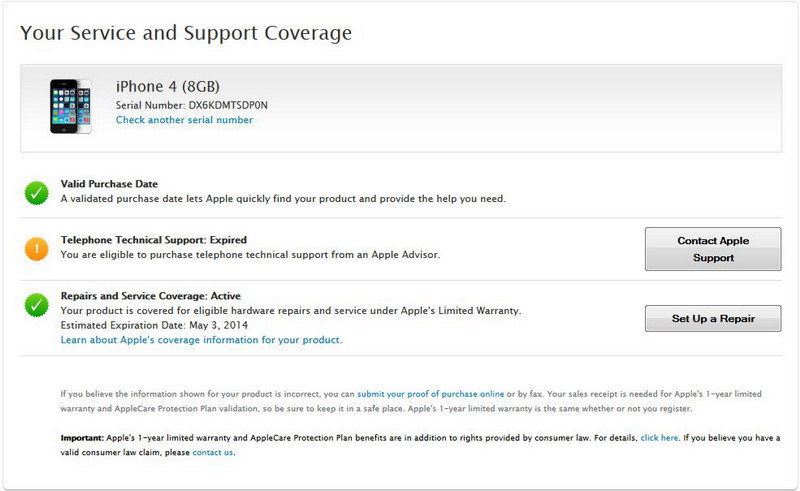Click the Estimated Expiration Date May 3, 2014 text

(154, 325)
